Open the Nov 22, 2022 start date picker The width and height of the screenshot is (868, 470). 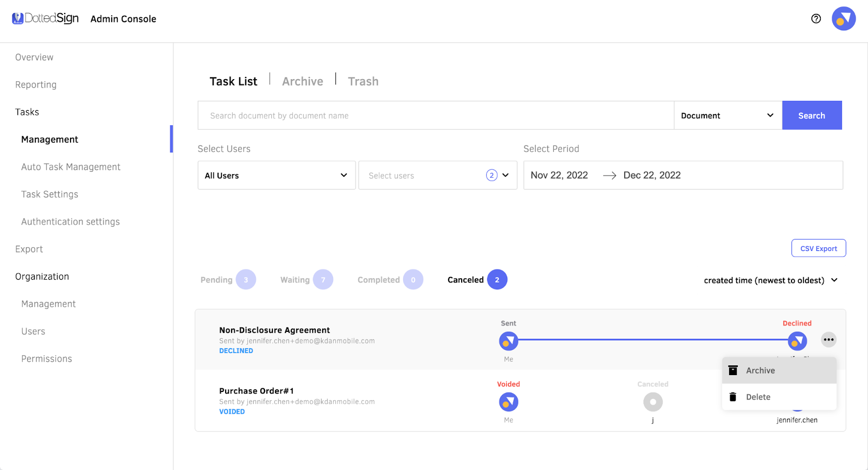(x=559, y=176)
